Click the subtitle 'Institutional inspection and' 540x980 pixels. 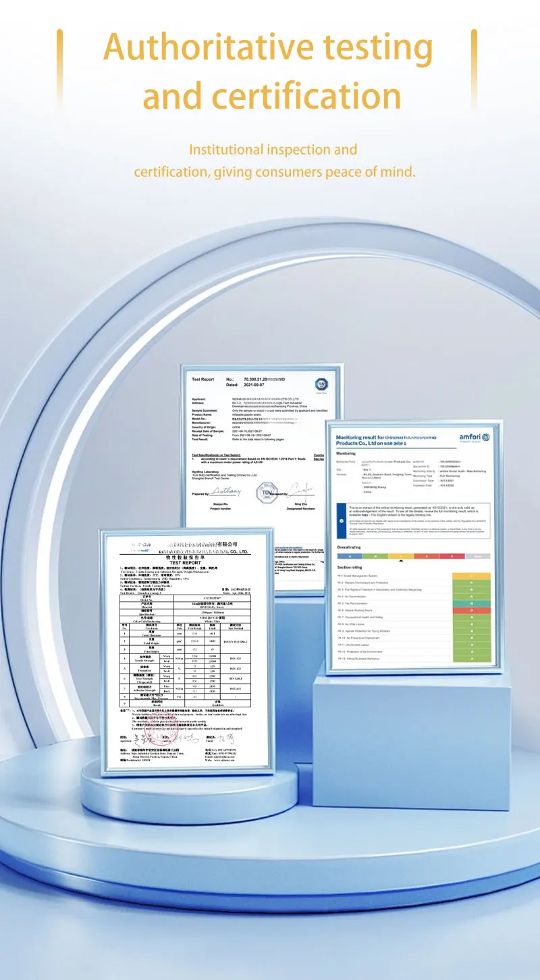(273, 149)
